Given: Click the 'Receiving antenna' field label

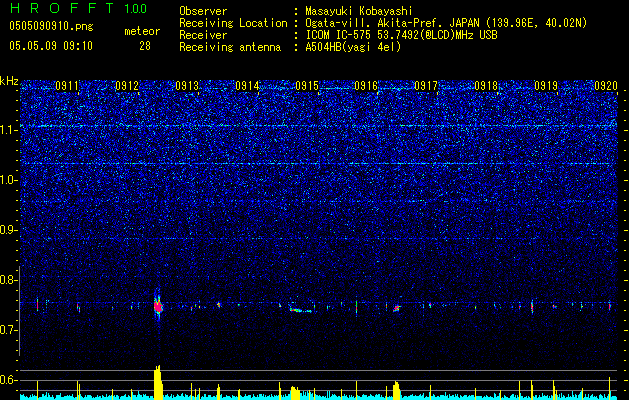Looking at the screenshot, I should (x=230, y=47).
